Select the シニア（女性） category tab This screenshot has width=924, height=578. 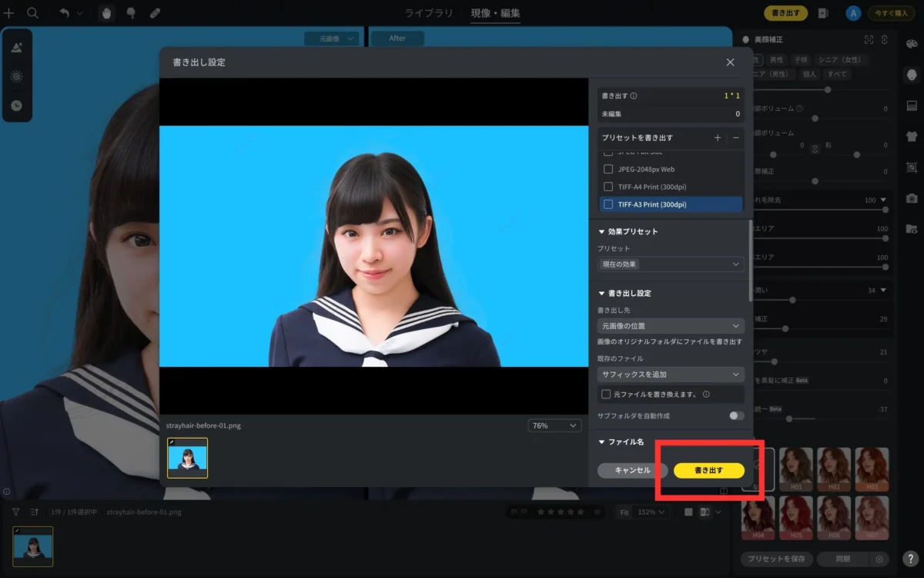[x=841, y=59]
